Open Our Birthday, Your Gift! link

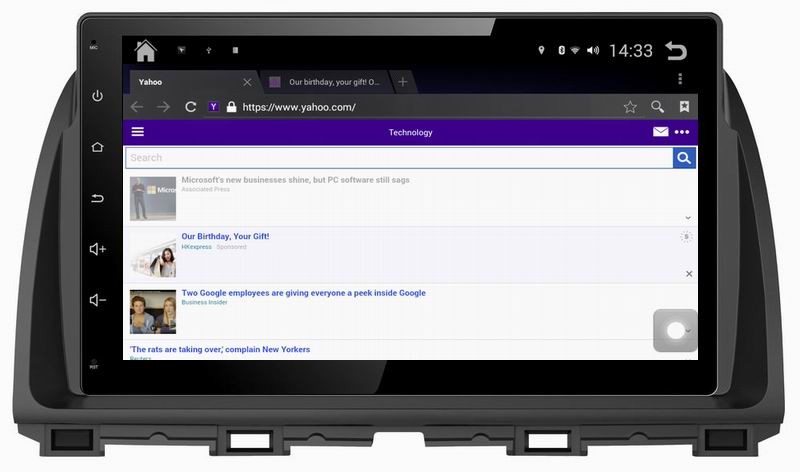tap(225, 236)
